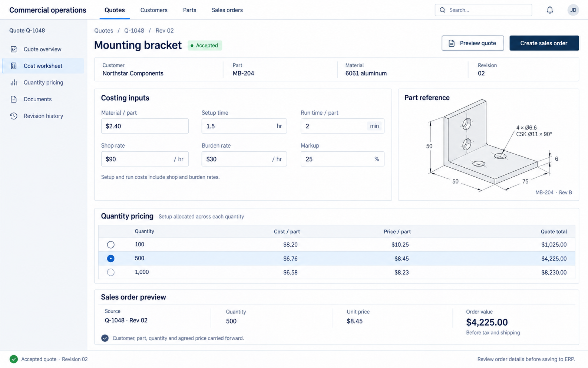
Task: Click the Preview quote button
Action: pyautogui.click(x=473, y=43)
